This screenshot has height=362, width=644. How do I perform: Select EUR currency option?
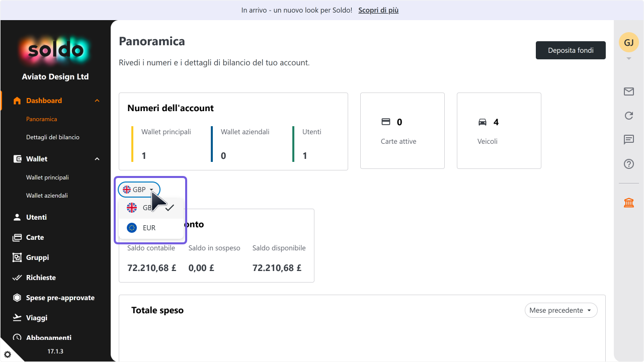point(151,228)
